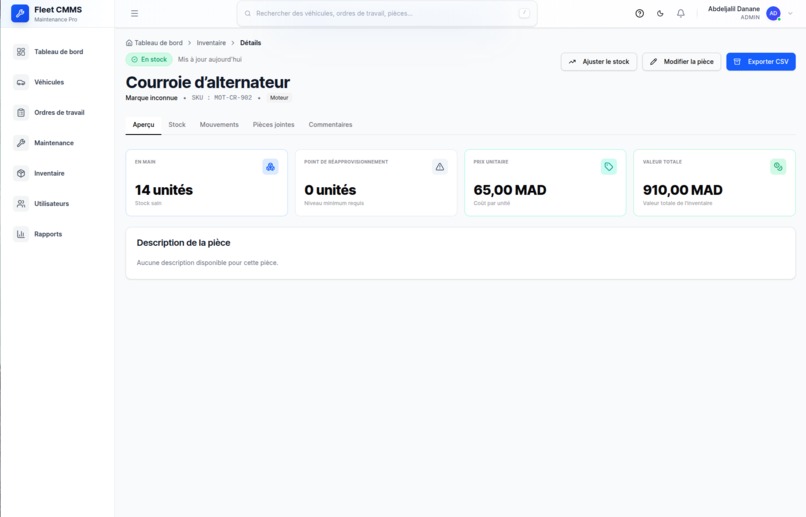Click the Rapports bar chart icon
This screenshot has height=517, width=806.
[21, 234]
